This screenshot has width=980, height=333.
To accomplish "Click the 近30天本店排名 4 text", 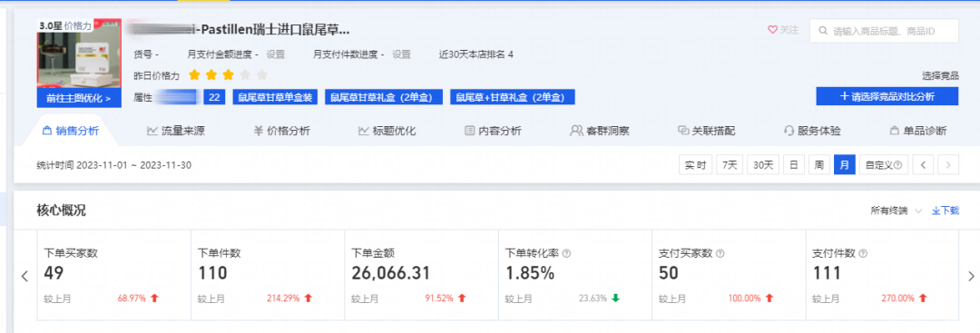I will [x=476, y=54].
